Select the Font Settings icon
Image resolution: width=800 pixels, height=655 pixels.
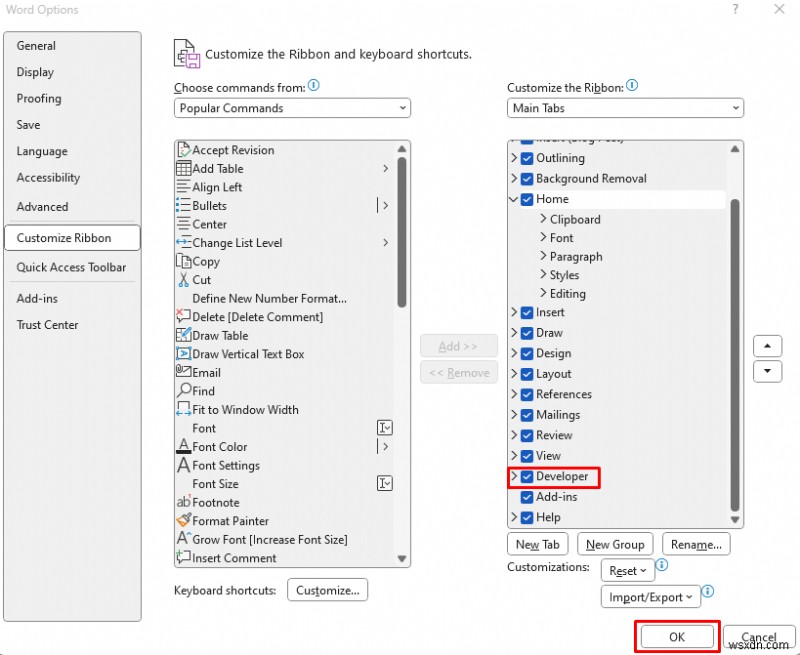click(x=183, y=465)
